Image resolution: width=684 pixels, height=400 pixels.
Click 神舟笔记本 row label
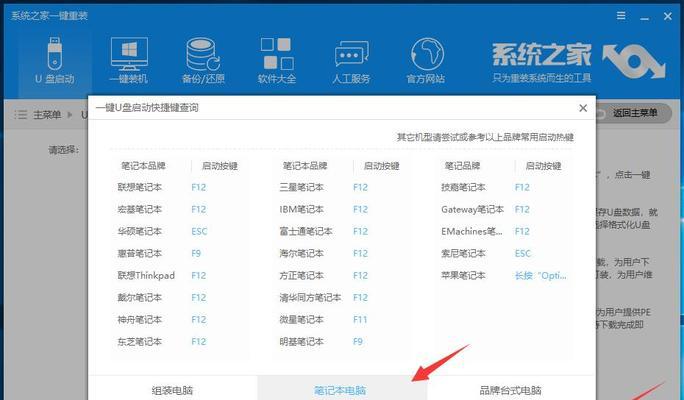tap(140, 320)
